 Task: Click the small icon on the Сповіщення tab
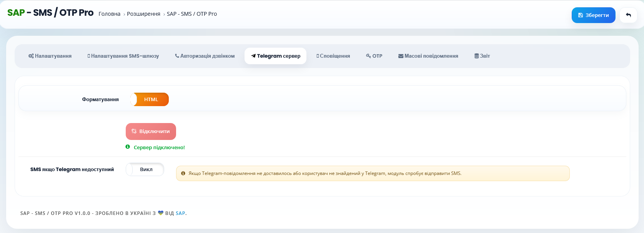coord(318,56)
